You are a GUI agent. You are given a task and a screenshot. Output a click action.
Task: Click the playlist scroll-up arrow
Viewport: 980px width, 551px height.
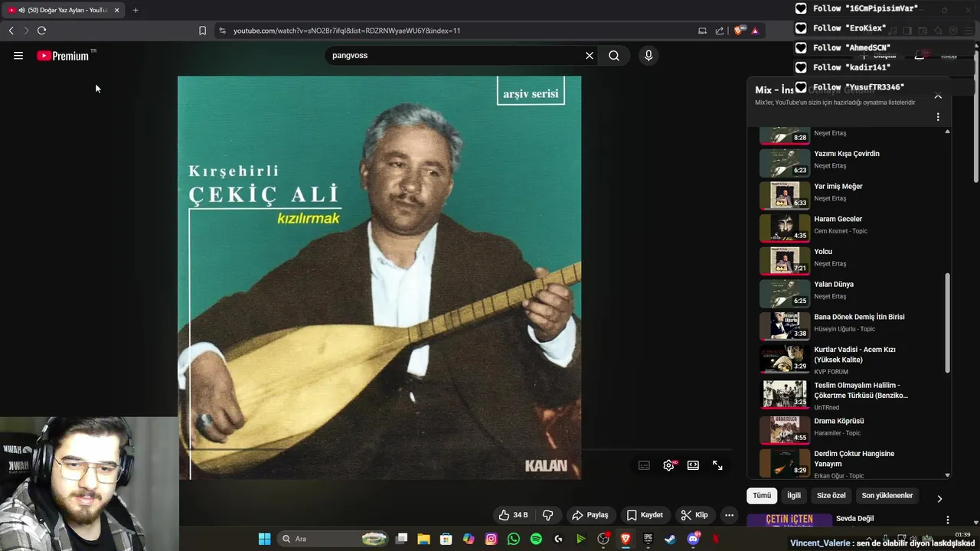948,132
